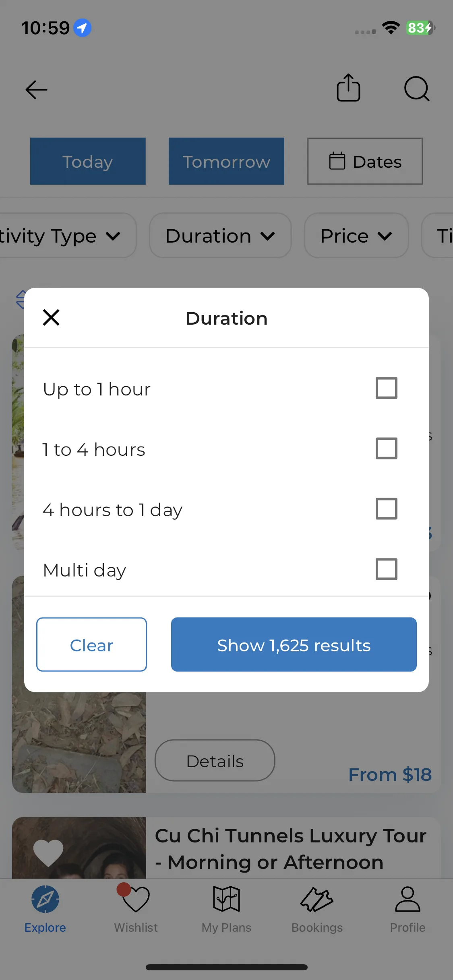Image resolution: width=453 pixels, height=980 pixels.
Task: Open the Wishlist heart tab
Action: click(x=136, y=899)
